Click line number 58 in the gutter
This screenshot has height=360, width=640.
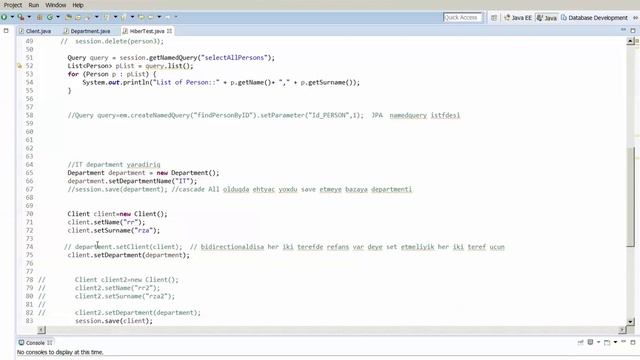tap(29, 115)
